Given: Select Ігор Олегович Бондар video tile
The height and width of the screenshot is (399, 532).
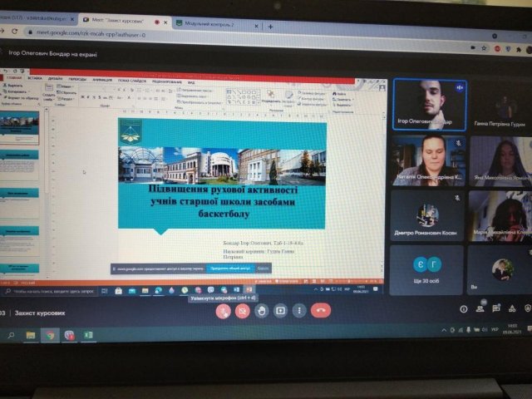Looking at the screenshot, I should tap(427, 104).
